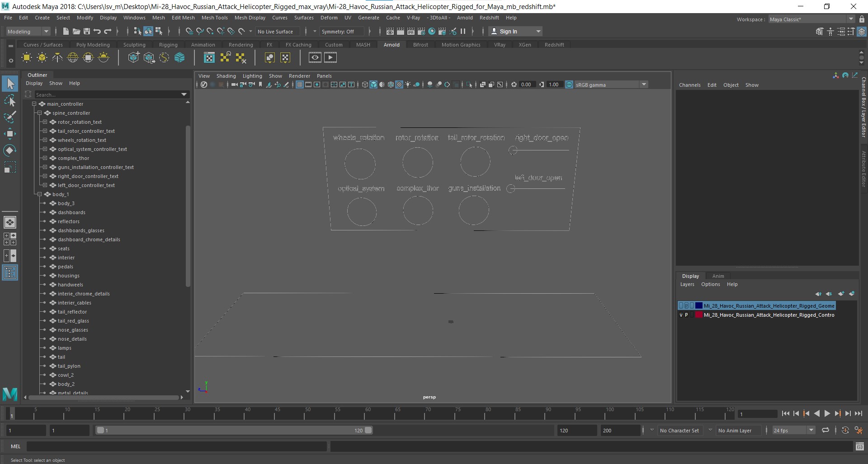
Task: Create an Arnold area light from shelf
Action: [27, 57]
